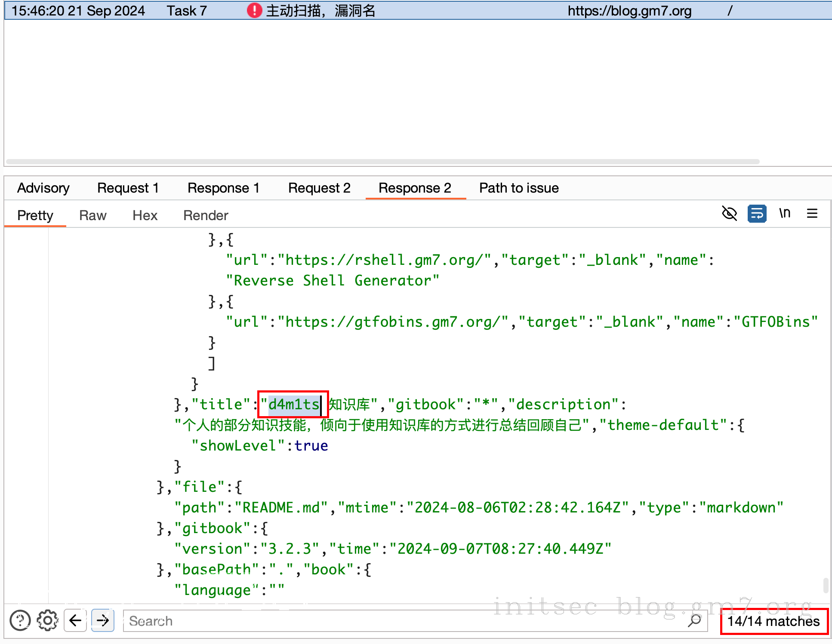
Task: Switch to the Advisory tab
Action: coord(43,188)
